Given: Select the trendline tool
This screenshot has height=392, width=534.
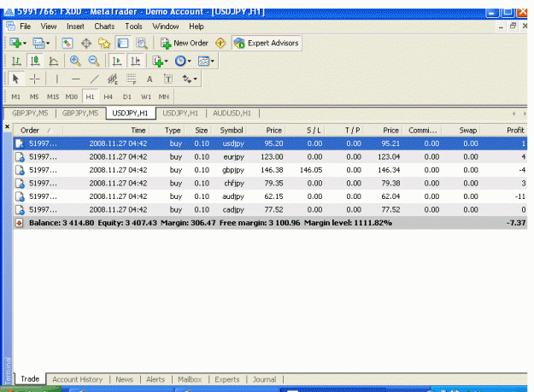Looking at the screenshot, I should pyautogui.click(x=94, y=79).
